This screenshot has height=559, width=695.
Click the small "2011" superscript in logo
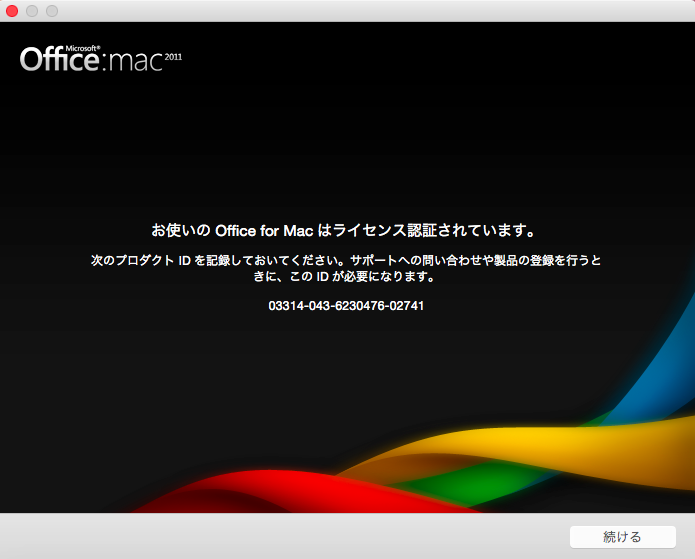coord(173,56)
